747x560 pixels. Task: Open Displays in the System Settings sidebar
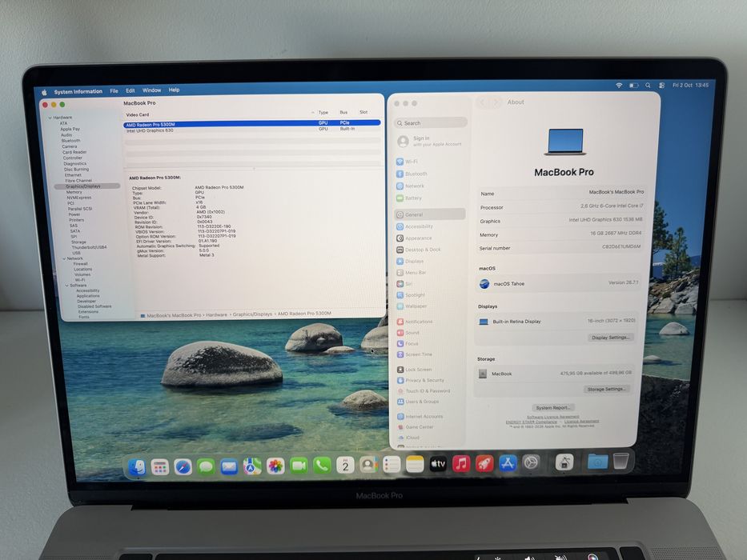point(430,261)
